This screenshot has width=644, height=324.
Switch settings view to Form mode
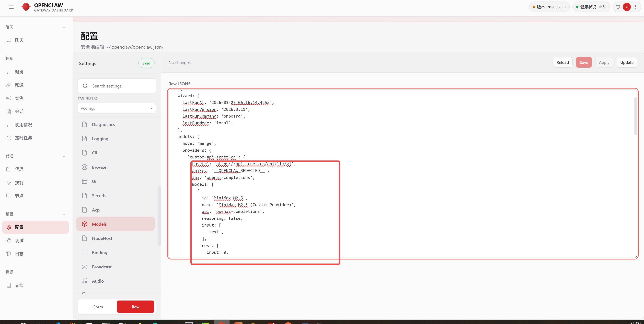tap(98, 307)
